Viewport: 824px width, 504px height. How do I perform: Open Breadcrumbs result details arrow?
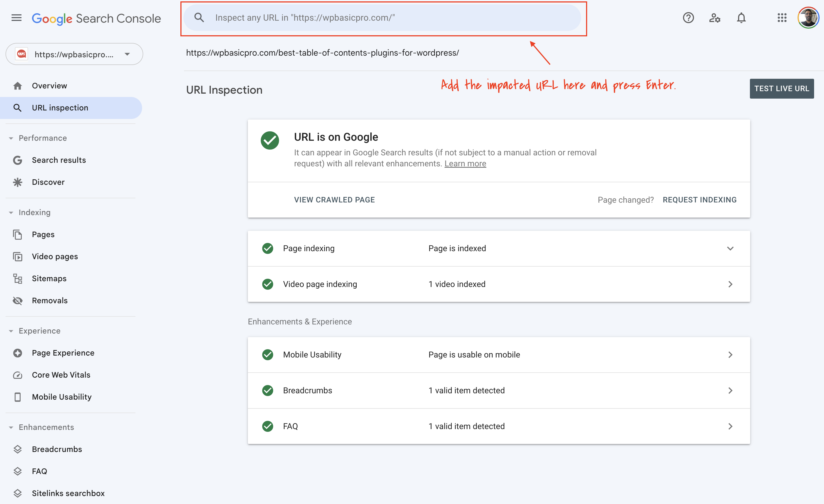click(730, 391)
